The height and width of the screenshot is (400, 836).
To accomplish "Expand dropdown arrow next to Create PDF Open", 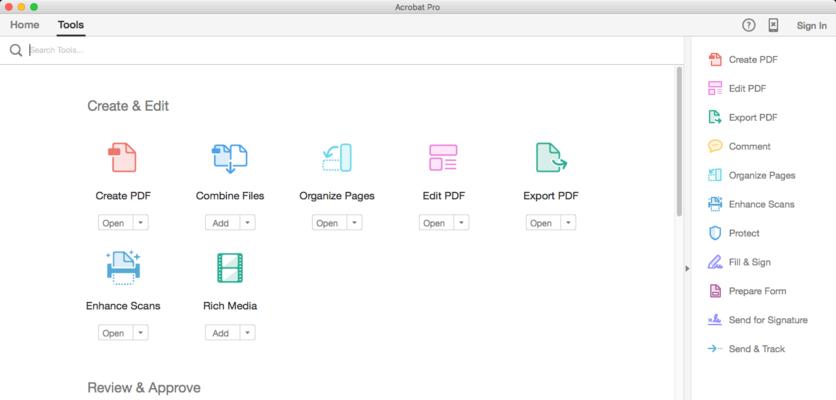I will [141, 223].
